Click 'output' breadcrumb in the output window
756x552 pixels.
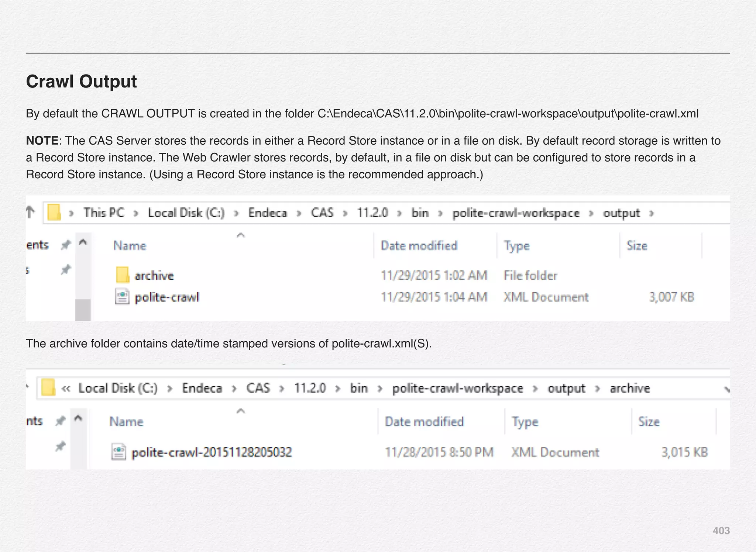click(621, 213)
